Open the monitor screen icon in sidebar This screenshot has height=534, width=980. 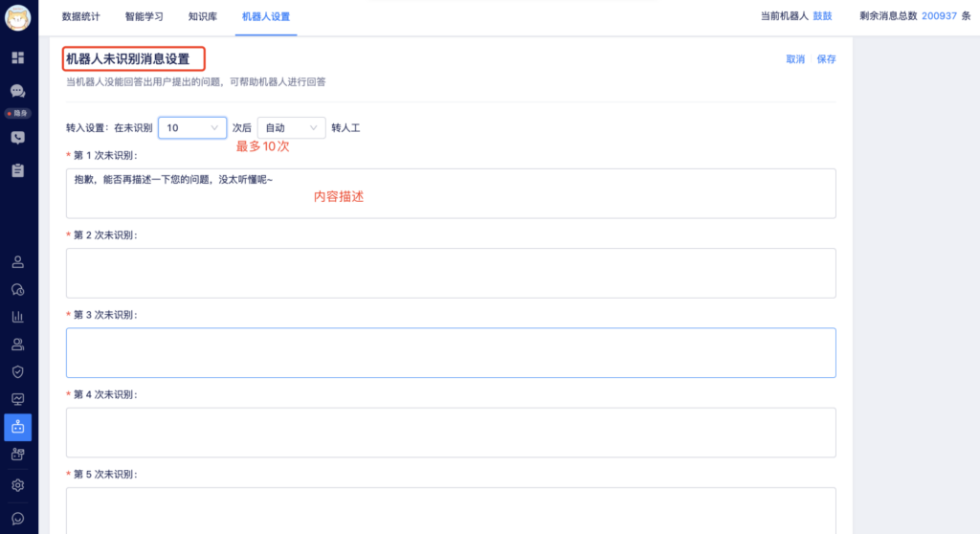point(17,400)
